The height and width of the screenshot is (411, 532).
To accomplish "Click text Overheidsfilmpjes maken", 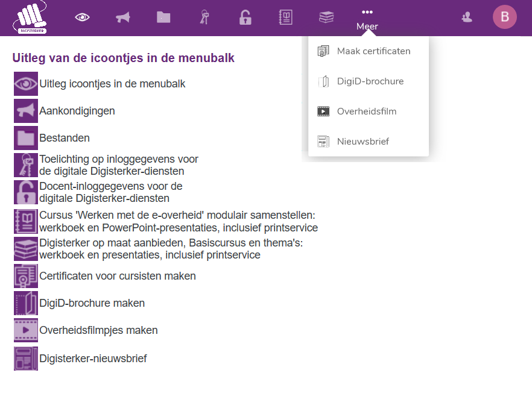I will [98, 330].
